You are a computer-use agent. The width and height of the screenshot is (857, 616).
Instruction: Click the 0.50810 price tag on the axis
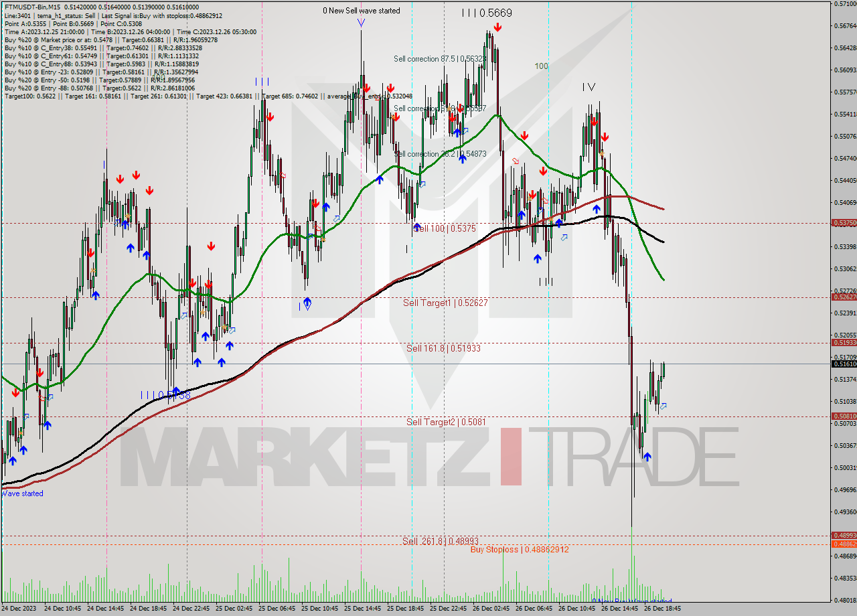tap(844, 416)
